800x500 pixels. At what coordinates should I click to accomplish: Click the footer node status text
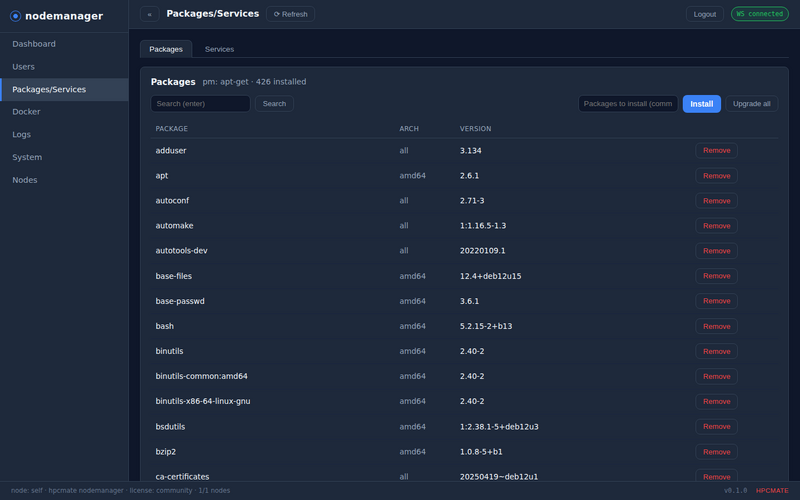pos(120,490)
